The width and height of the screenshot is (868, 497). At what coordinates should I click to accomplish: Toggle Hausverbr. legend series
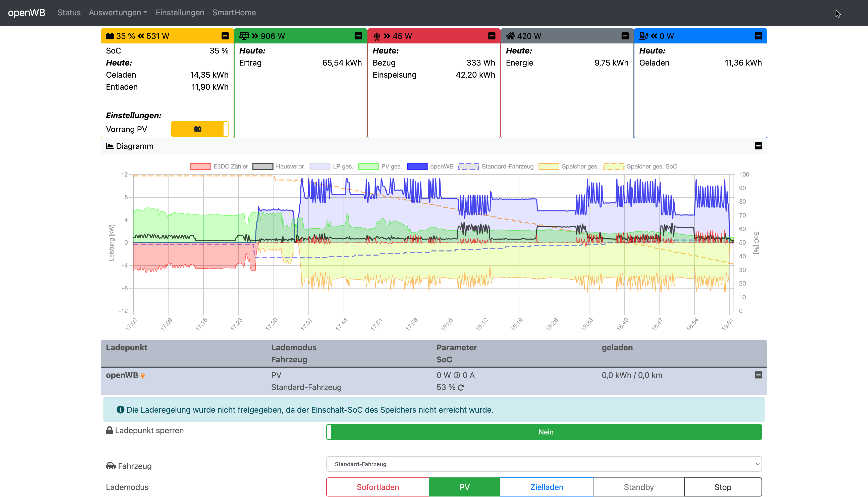click(279, 167)
